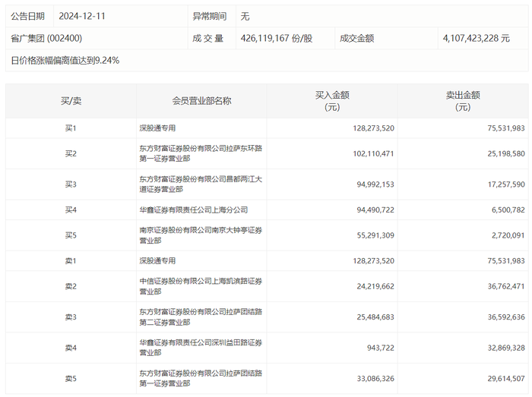Click the 买/卖 column header
The height and width of the screenshot is (397, 532).
71,101
